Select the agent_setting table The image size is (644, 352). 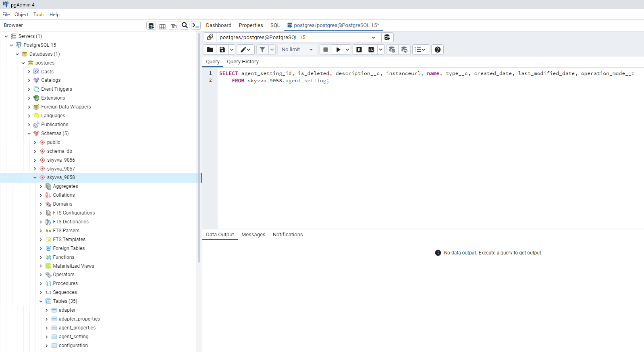[73, 337]
